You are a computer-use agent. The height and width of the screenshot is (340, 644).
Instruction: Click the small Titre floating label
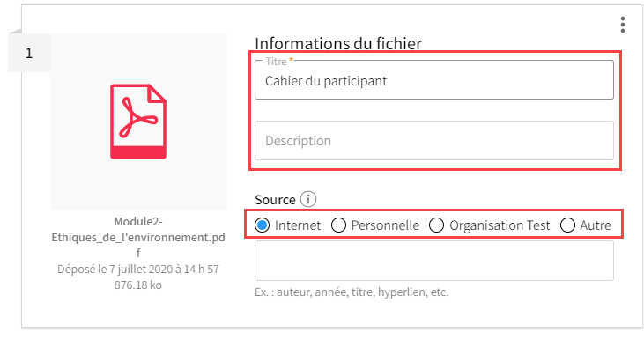tap(276, 62)
